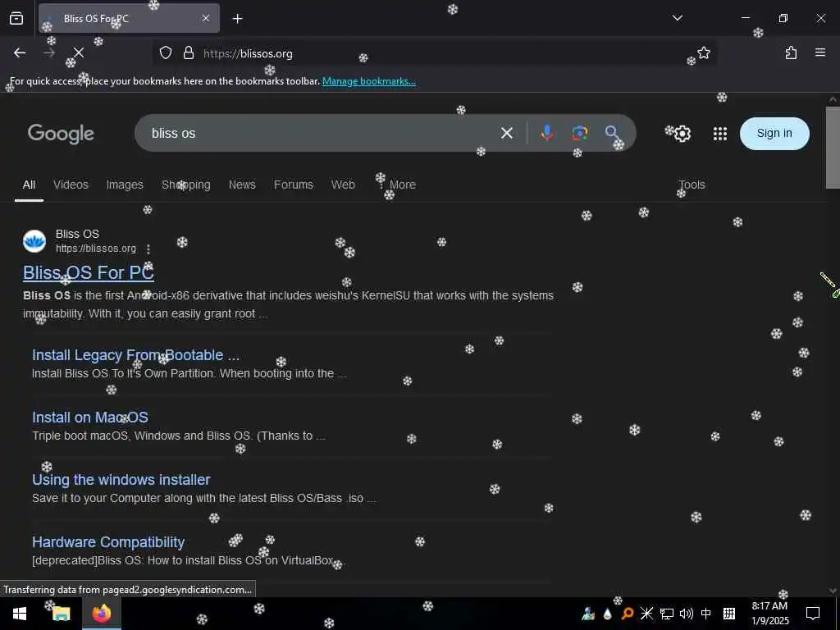Expand the More search filters
840x630 pixels.
click(398, 185)
